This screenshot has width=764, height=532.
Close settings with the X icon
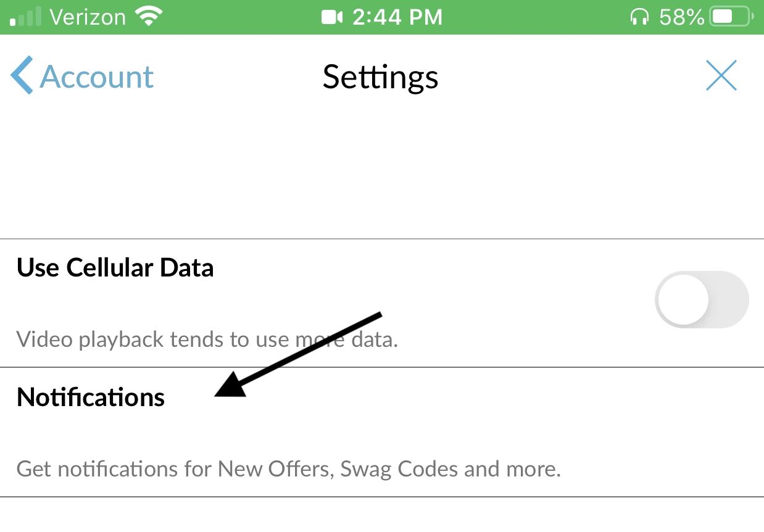tap(721, 76)
